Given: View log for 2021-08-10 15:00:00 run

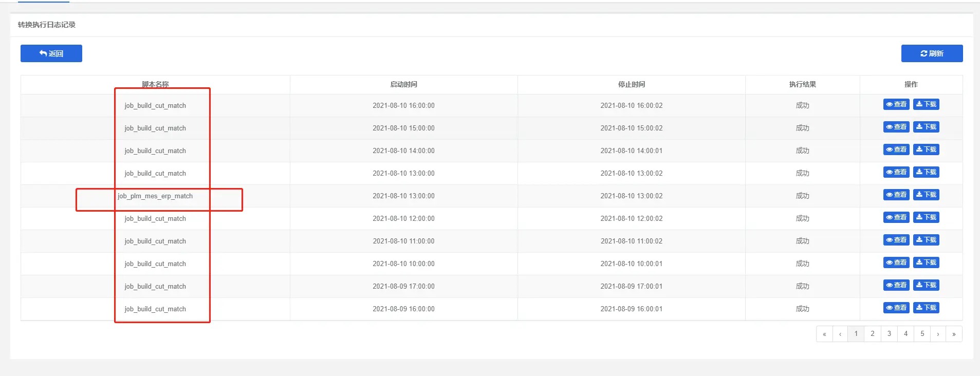Looking at the screenshot, I should (x=896, y=127).
